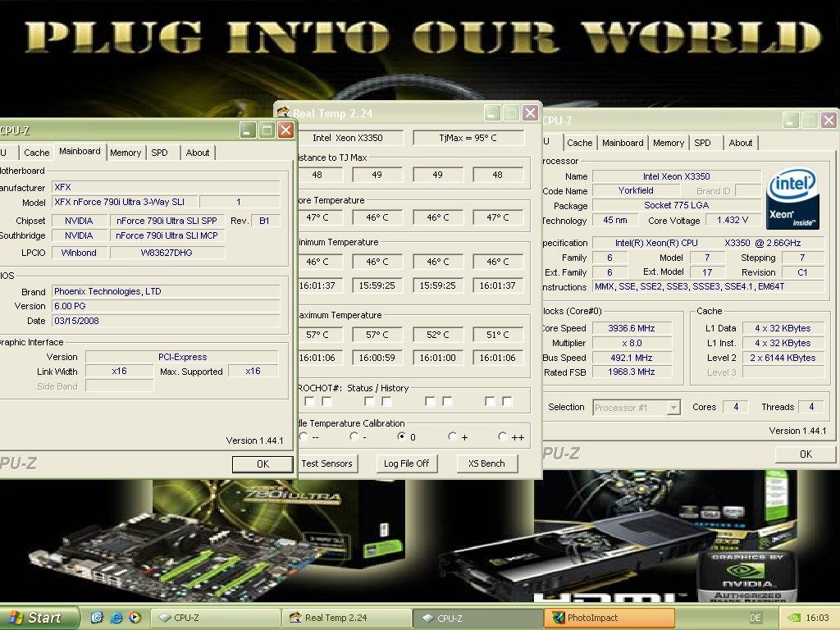This screenshot has width=840, height=630.
Task: Open Mainboard tab in CPU-Z processor window
Action: coord(623,143)
